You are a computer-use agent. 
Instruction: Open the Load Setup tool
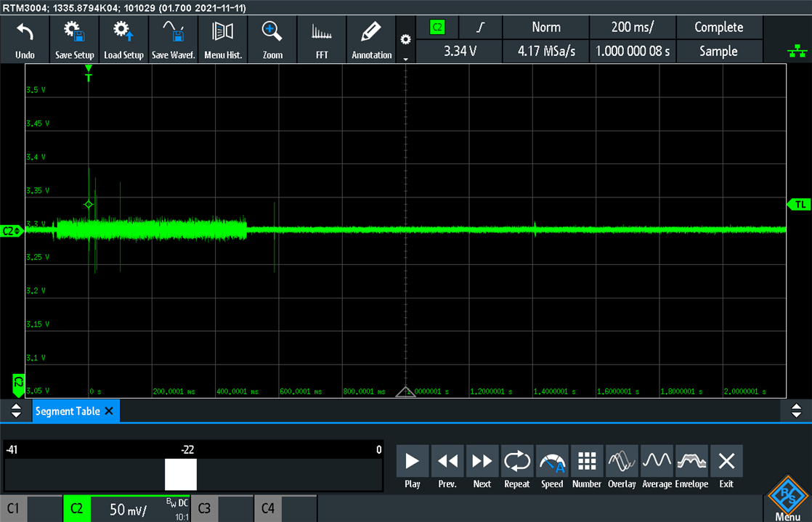(x=123, y=40)
